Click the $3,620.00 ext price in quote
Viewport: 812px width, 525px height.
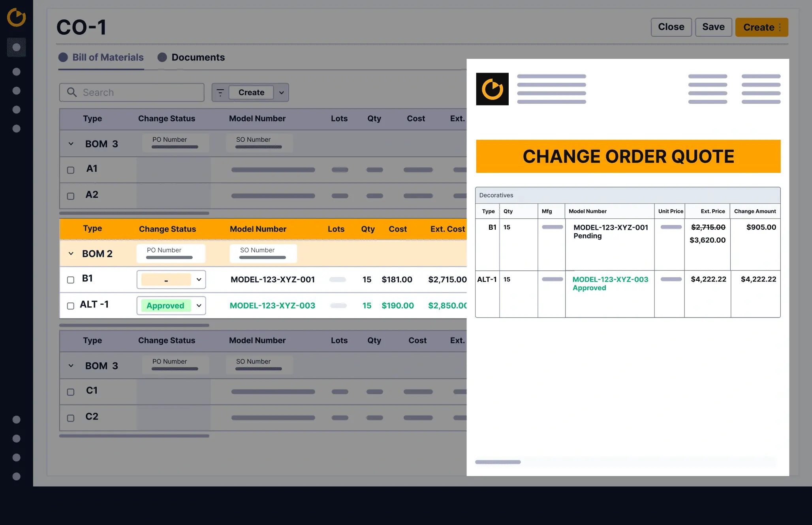[707, 240]
